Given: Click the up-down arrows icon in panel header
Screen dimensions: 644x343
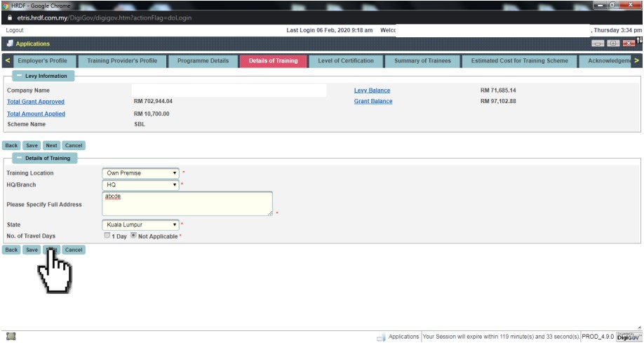Looking at the screenshot, I should (639, 41).
